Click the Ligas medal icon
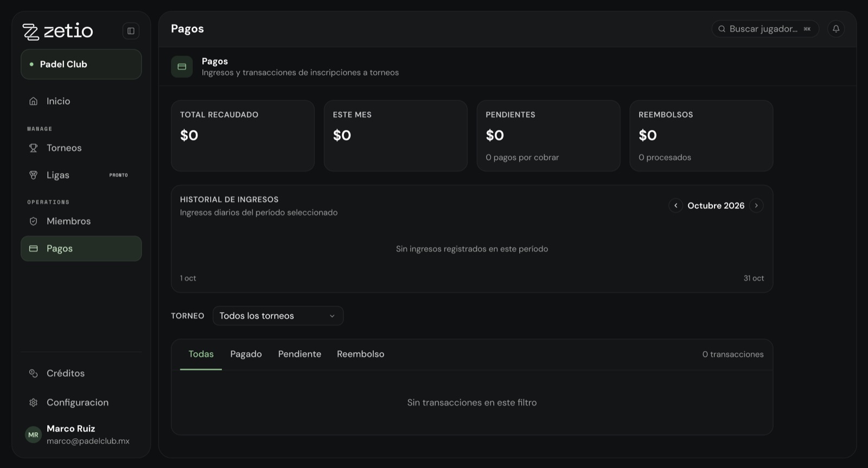 [34, 175]
